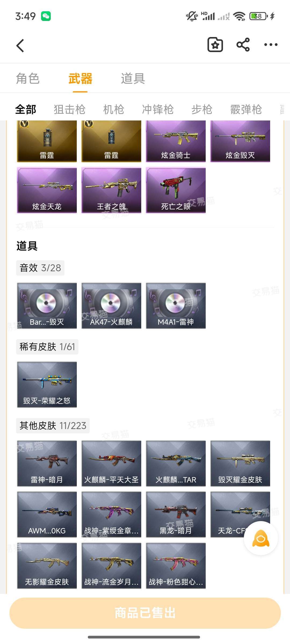Open the 黑龙-暗月 skin thumbnail
Screen dimensions: 290x644
[x=176, y=514]
